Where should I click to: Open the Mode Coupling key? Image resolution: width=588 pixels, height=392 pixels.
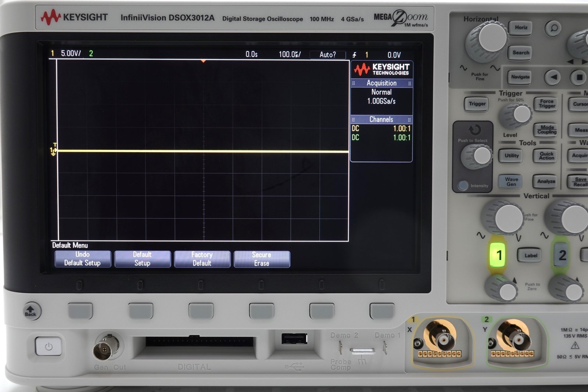tap(546, 130)
